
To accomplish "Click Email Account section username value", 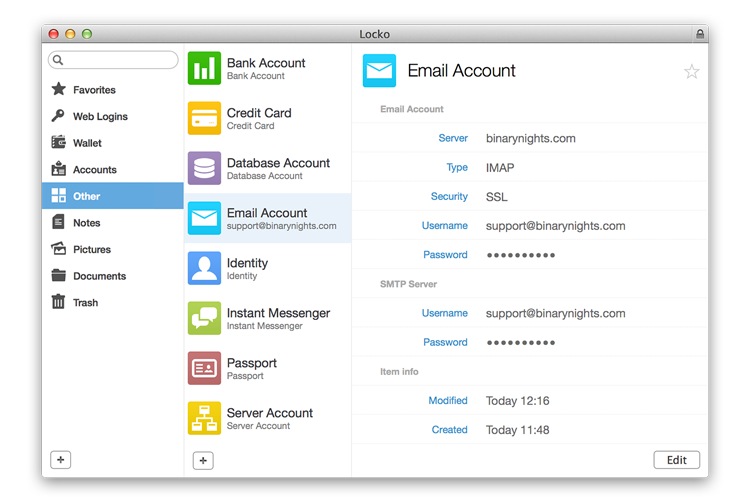I will (x=555, y=226).
